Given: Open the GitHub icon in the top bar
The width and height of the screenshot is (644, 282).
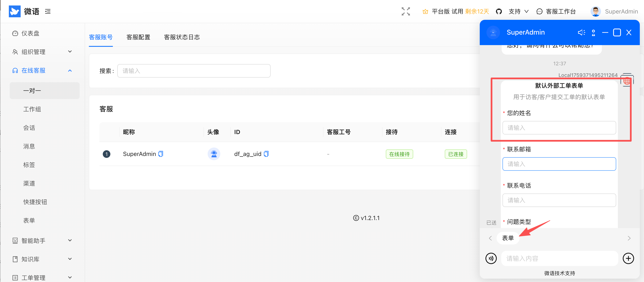Looking at the screenshot, I should click(499, 11).
